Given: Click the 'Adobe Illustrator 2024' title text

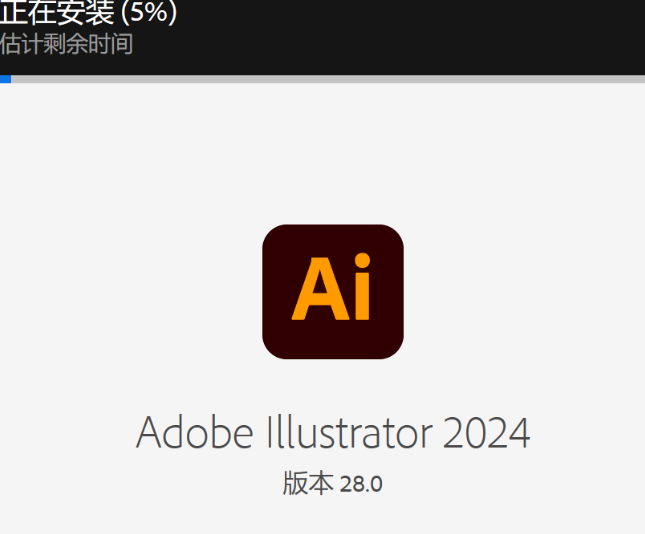Looking at the screenshot, I should [x=333, y=432].
